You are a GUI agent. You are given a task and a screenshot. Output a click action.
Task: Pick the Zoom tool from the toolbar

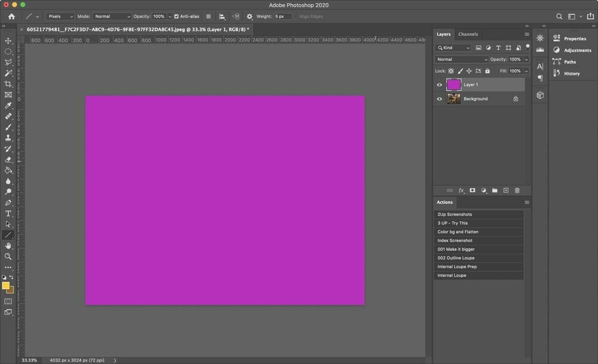point(8,256)
